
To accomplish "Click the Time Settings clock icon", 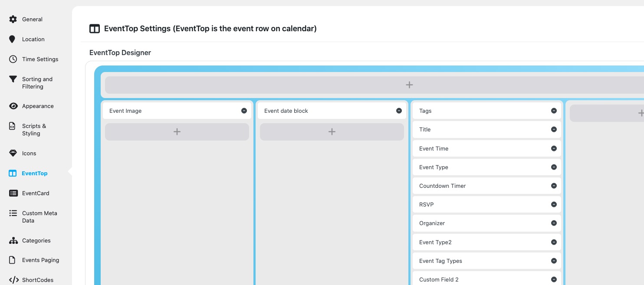I will pos(13,59).
